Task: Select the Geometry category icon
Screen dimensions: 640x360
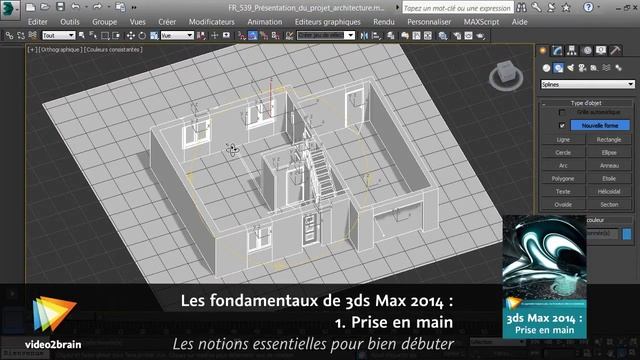Action: coord(547,68)
